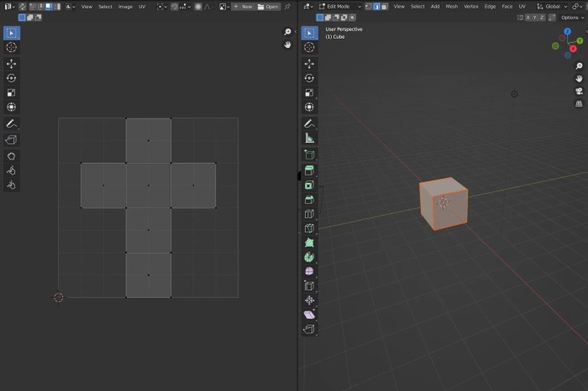The width and height of the screenshot is (588, 391).
Task: Select the Poly Build tool
Action: [309, 242]
